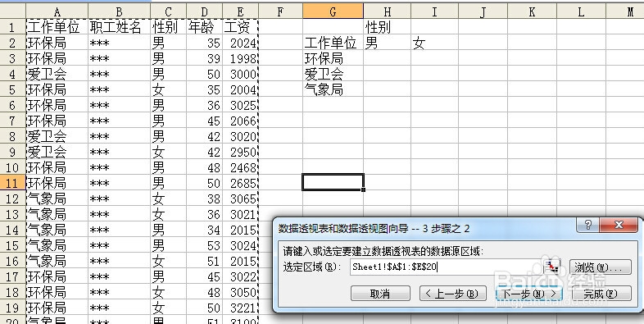Click salary cell 3021
Screen dimensions: 644x324
coord(240,214)
